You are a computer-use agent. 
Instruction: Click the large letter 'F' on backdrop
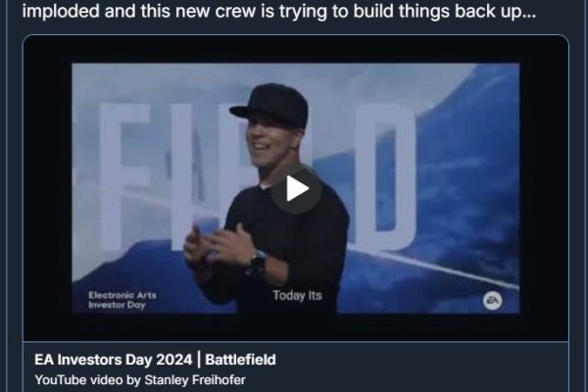click(124, 176)
